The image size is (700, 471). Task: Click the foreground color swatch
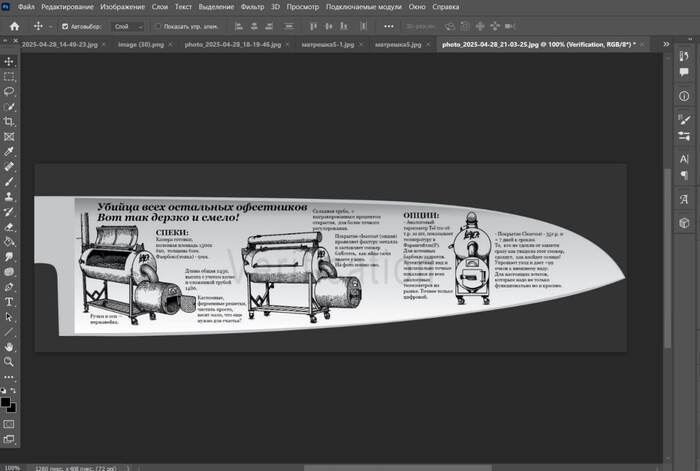pyautogui.click(x=6, y=400)
